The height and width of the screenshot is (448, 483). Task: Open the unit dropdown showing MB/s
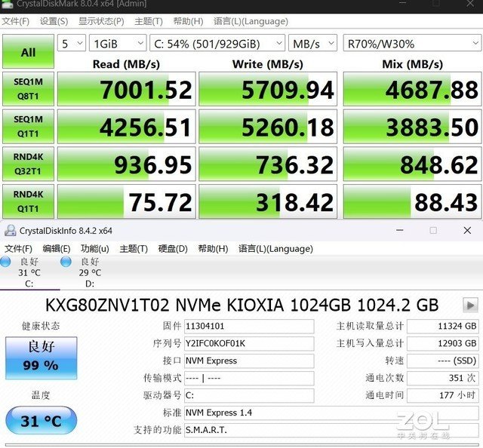(x=312, y=44)
